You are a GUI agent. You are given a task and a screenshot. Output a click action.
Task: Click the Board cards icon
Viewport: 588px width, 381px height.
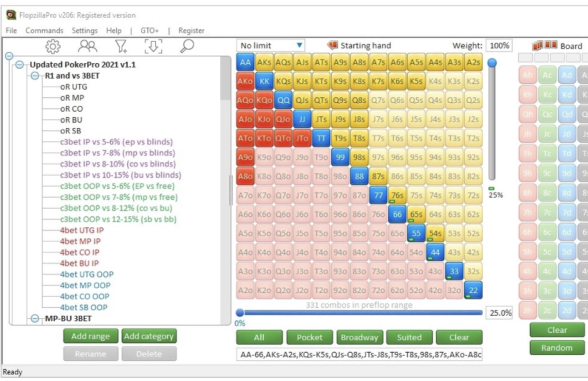point(545,45)
